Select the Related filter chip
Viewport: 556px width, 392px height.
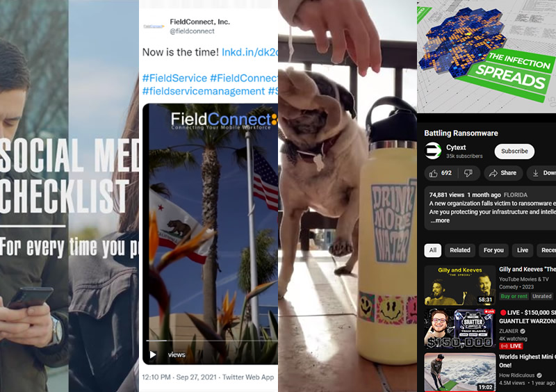click(x=460, y=250)
